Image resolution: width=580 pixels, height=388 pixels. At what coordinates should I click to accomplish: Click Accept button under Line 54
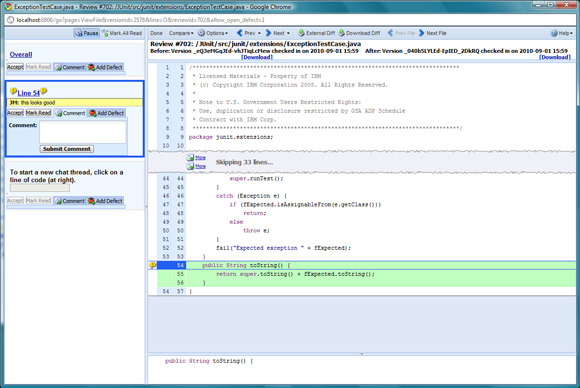(15, 113)
